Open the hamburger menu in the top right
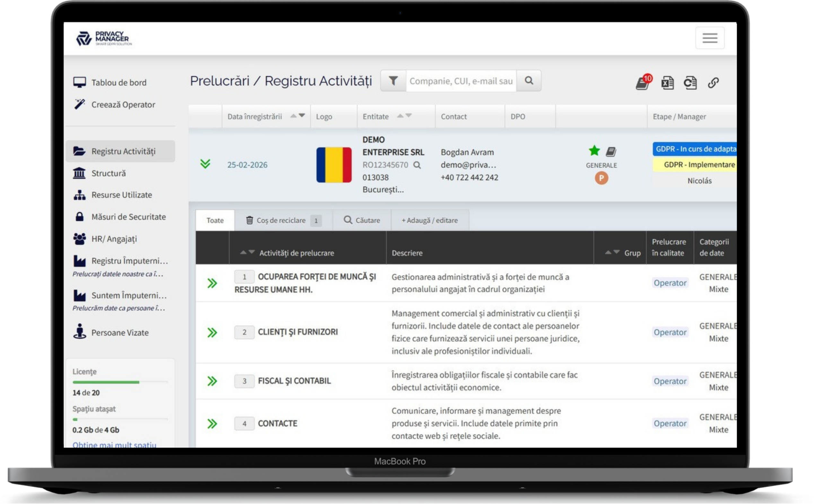 (710, 38)
